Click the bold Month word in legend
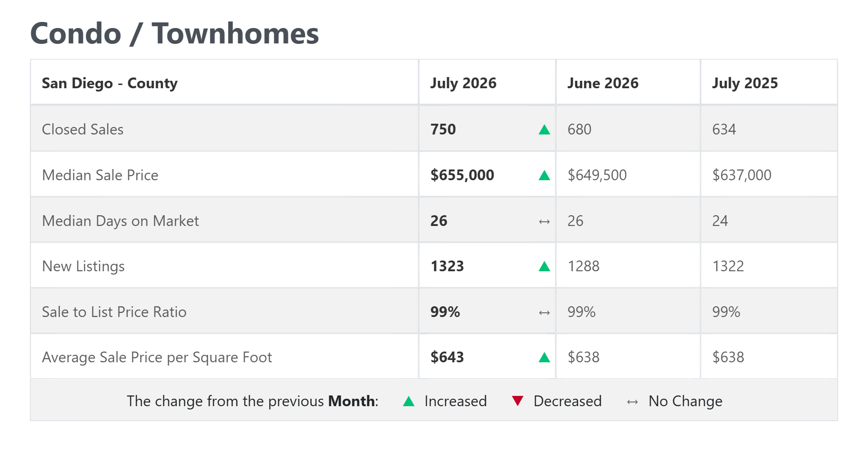The height and width of the screenshot is (451, 868). click(351, 401)
